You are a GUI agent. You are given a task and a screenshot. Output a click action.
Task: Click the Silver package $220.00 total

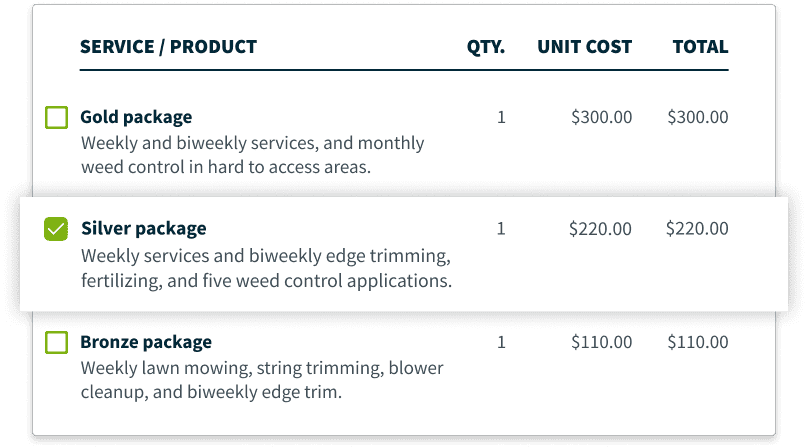pos(697,228)
